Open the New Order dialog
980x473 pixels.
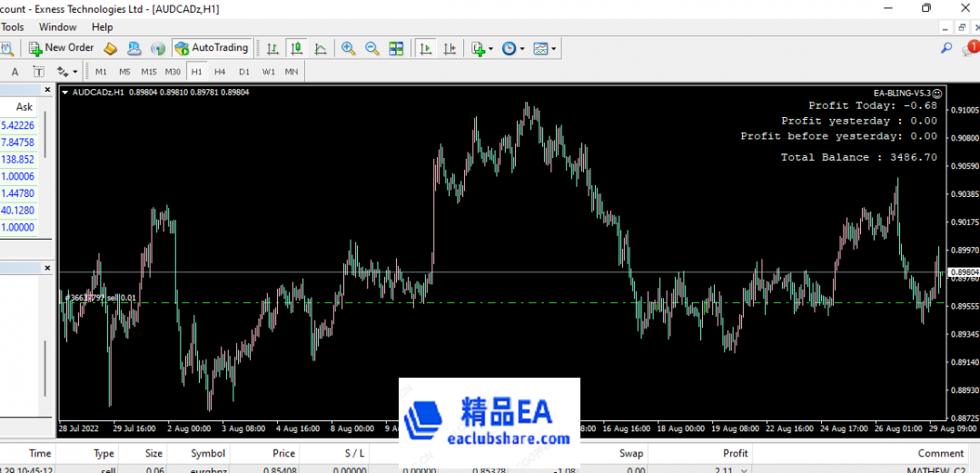point(61,48)
